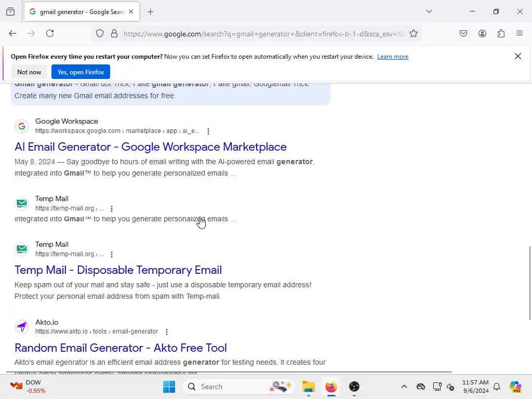Show hidden system tray icons
Viewport: 532px width, 399px height.
click(x=404, y=387)
